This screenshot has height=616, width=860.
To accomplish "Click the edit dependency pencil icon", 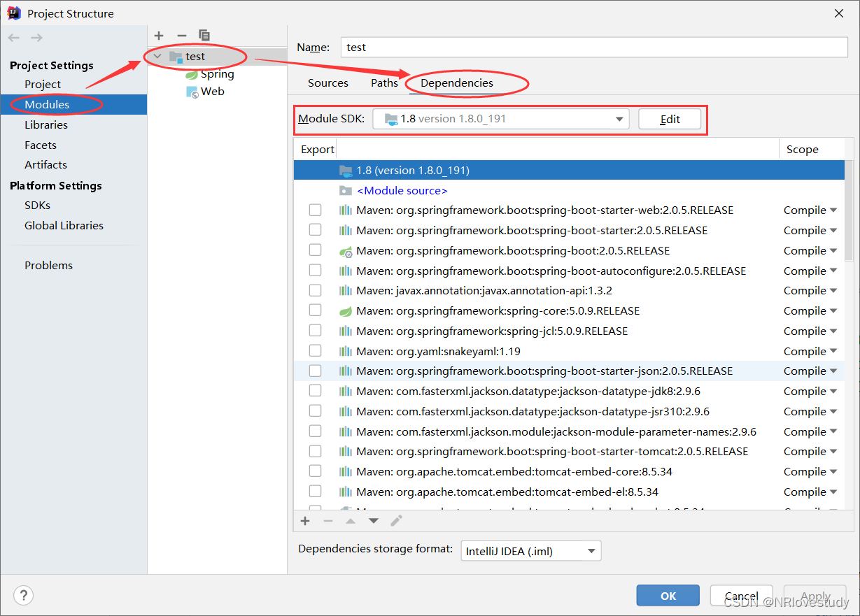I will pos(396,521).
